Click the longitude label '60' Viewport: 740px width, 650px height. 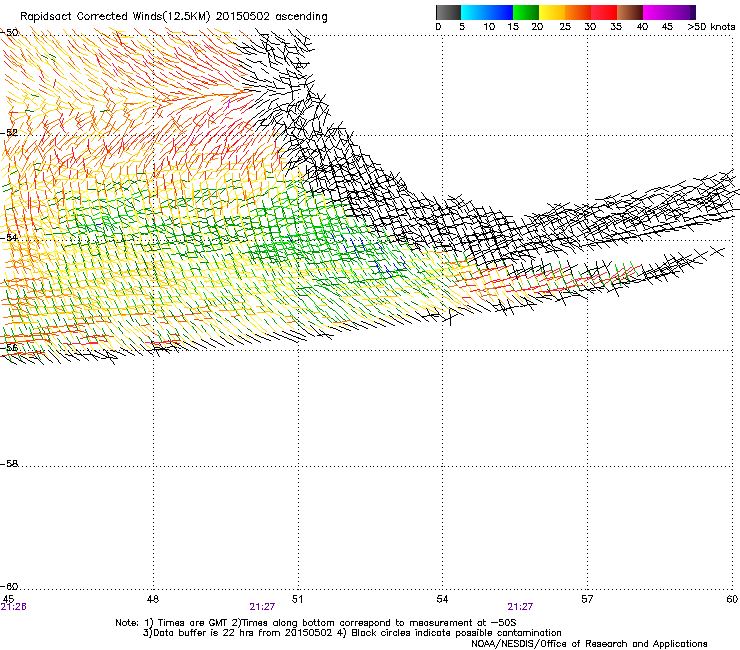[732, 599]
